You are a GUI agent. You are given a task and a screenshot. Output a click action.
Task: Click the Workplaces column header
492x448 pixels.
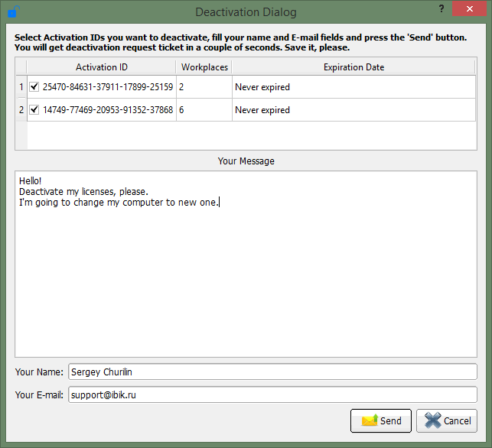click(x=204, y=67)
